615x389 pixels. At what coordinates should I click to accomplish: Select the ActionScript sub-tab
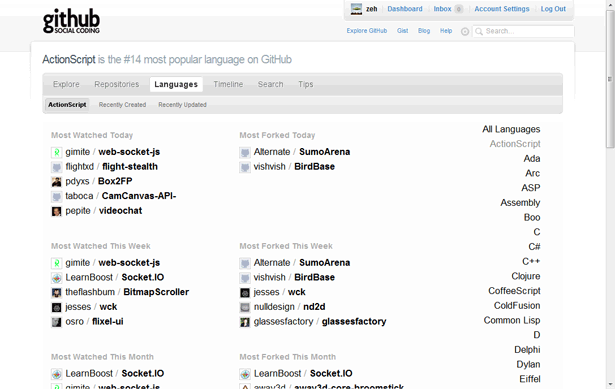point(67,105)
